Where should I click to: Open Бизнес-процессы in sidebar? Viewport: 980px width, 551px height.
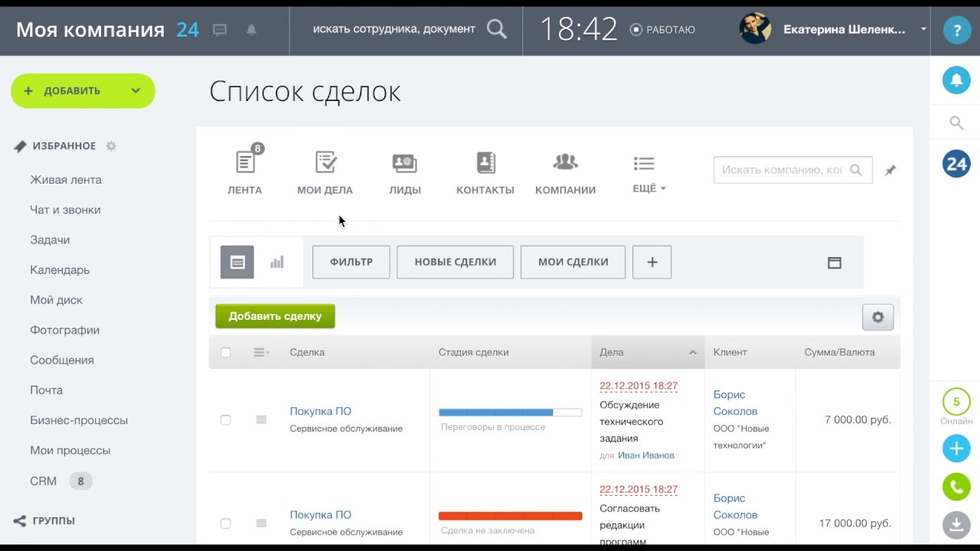pyautogui.click(x=79, y=421)
